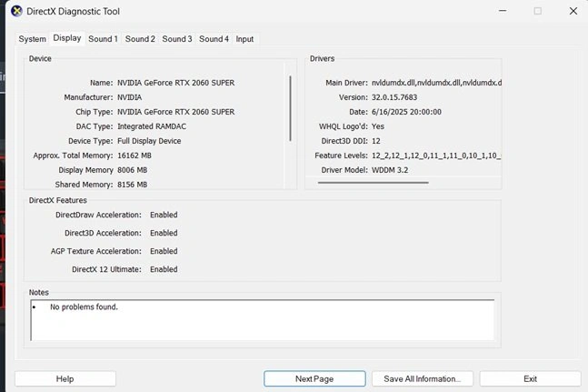Click the Exit button
The image size is (588, 392).
pyautogui.click(x=530, y=379)
